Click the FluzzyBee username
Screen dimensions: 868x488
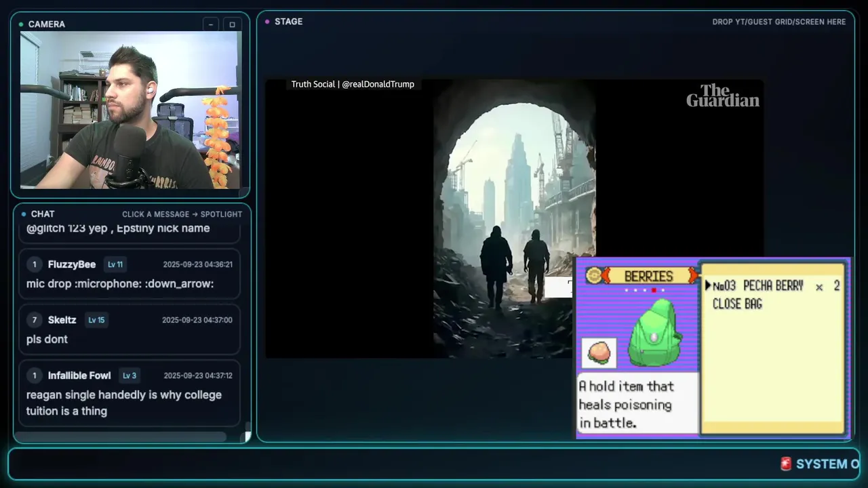tap(72, 264)
